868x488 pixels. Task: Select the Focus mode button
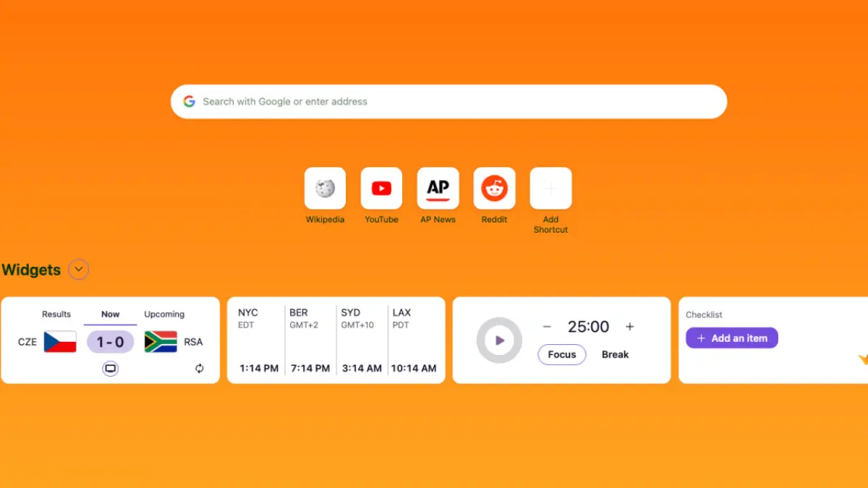(562, 354)
